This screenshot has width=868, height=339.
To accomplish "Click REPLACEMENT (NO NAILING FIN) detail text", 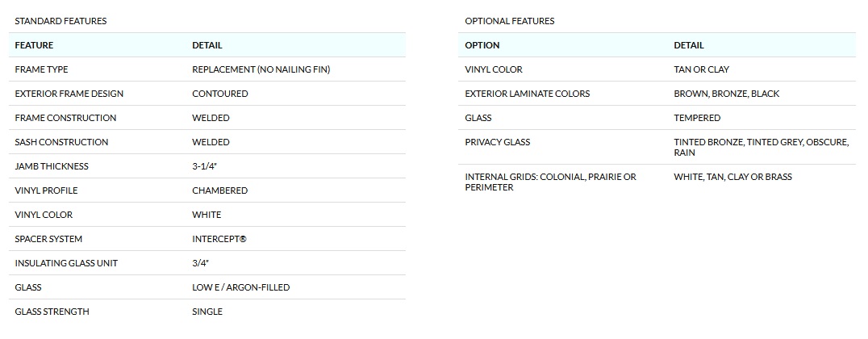I will pos(261,69).
